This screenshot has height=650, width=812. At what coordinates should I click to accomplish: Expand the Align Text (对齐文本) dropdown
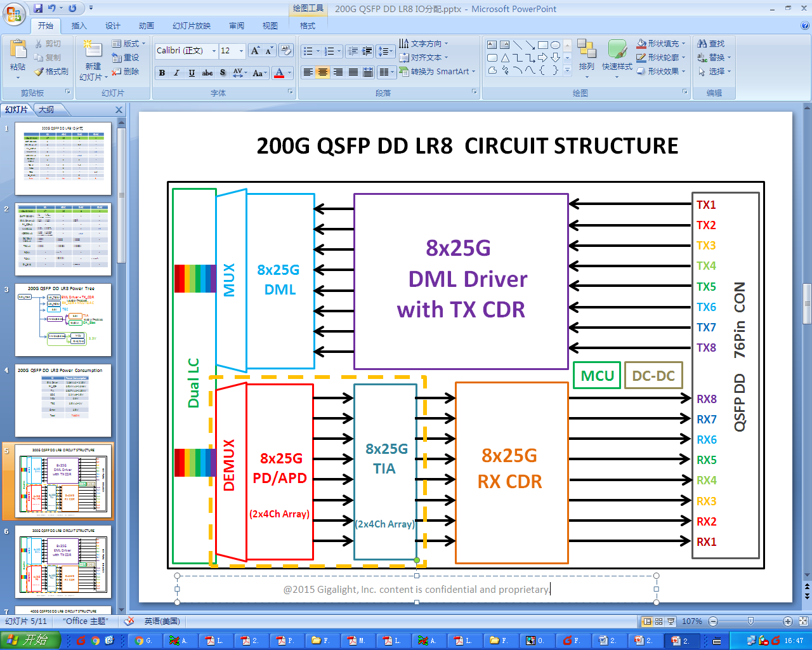(424, 58)
